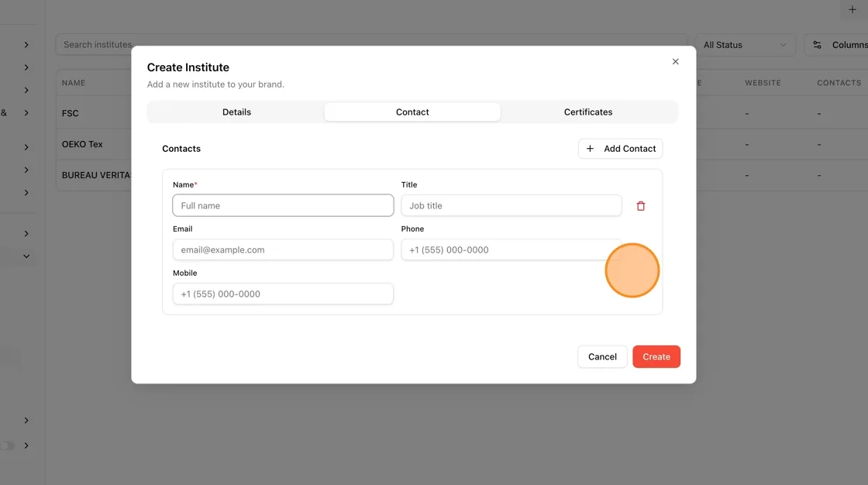This screenshot has width=868, height=485.
Task: Click the CONTACTS column header
Action: point(839,83)
